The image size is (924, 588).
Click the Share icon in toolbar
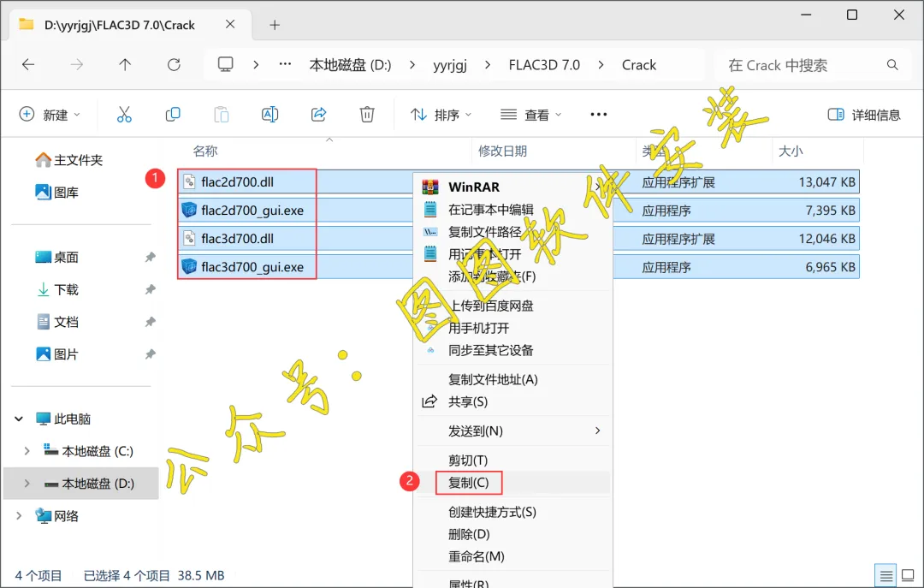[319, 115]
